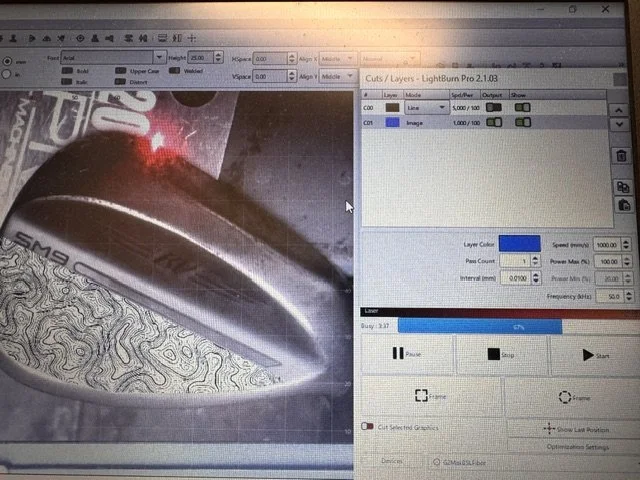Click the vertical bars distribute toolbar icon
This screenshot has width=640, height=480.
[177, 38]
